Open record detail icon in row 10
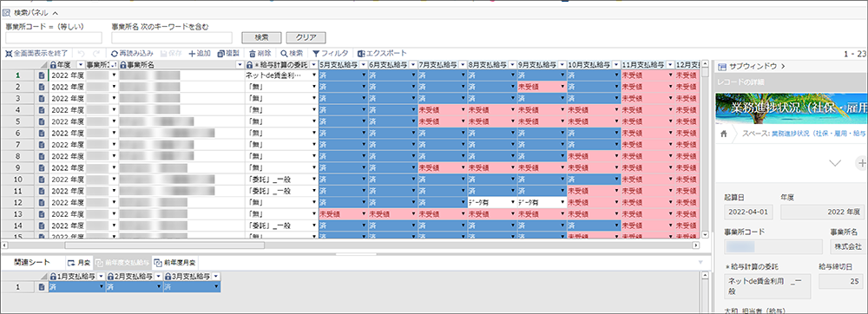 click(x=42, y=179)
